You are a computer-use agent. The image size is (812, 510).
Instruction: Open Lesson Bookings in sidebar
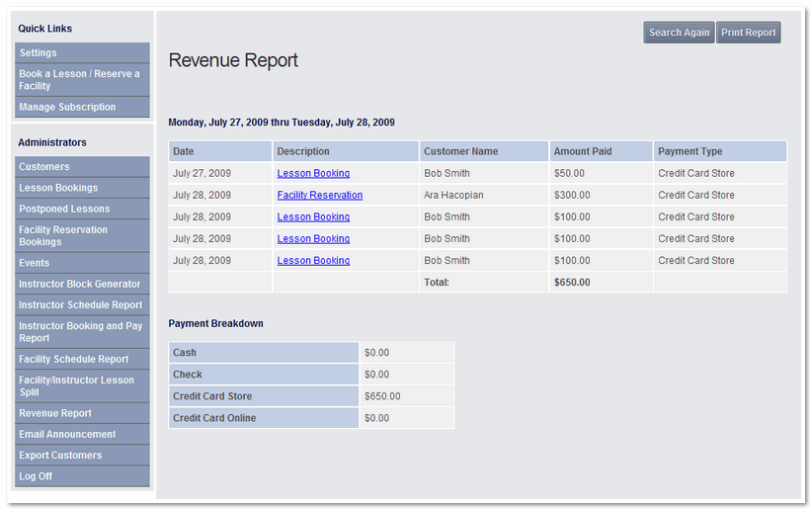(82, 188)
